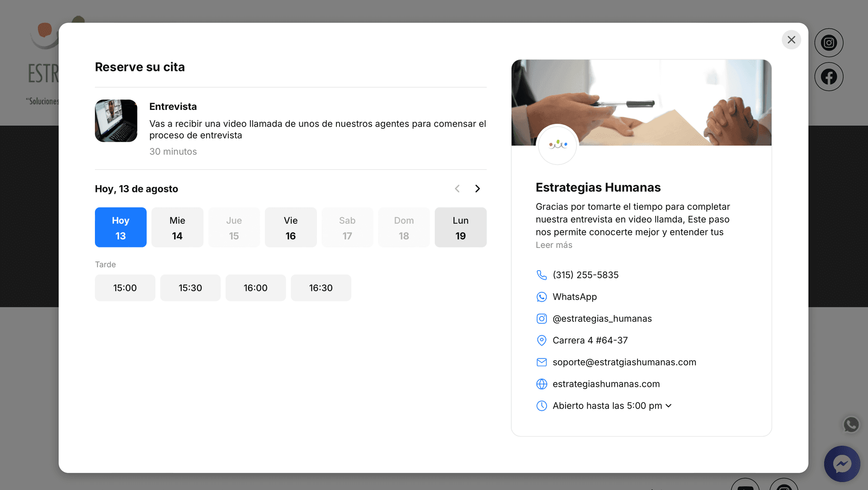Click the location pin icon
This screenshot has width=868, height=490.
click(542, 340)
